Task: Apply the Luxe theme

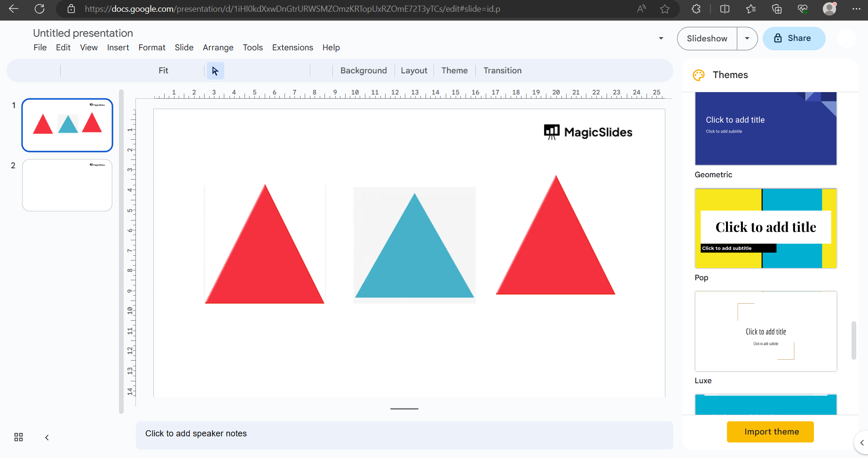Action: pyautogui.click(x=765, y=332)
